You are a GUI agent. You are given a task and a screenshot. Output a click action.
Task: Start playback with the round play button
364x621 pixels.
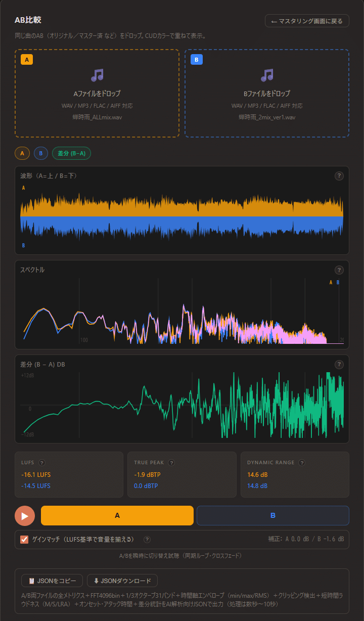tap(25, 516)
